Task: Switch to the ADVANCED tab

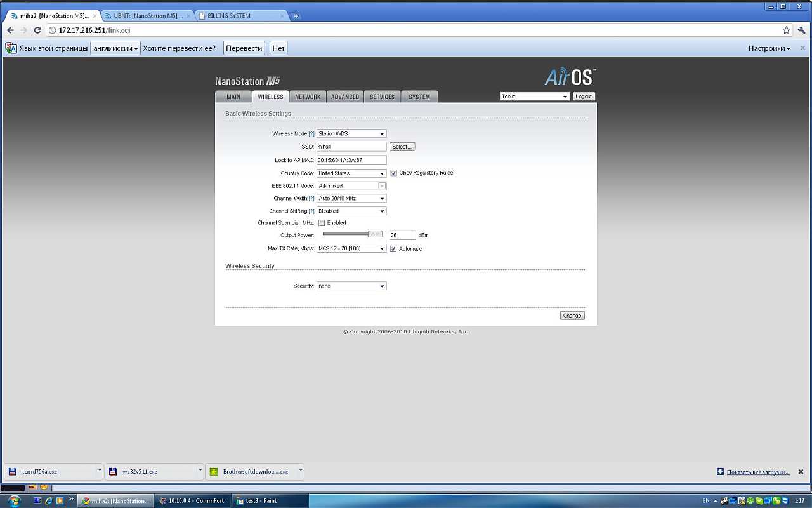Action: pos(345,97)
